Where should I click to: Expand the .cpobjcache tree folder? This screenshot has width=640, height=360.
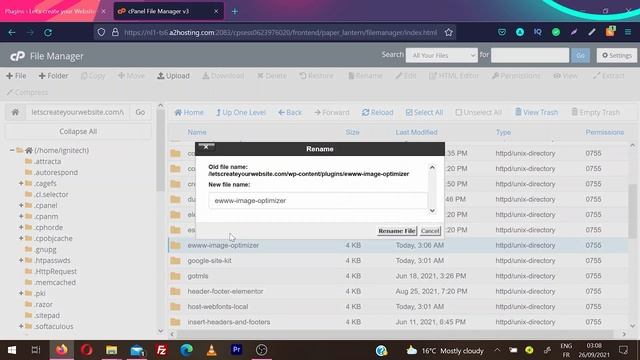21,238
